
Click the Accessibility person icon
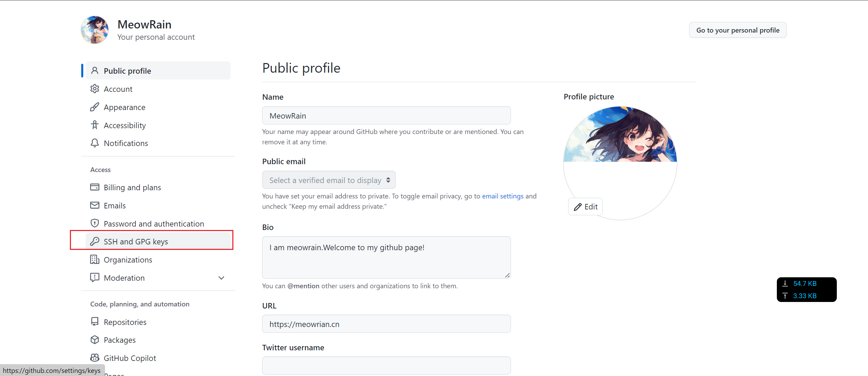point(95,125)
